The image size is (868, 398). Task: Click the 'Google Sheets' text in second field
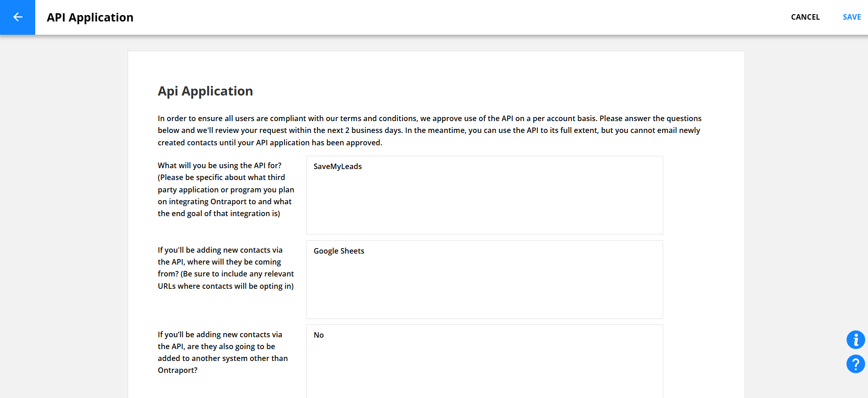(339, 251)
